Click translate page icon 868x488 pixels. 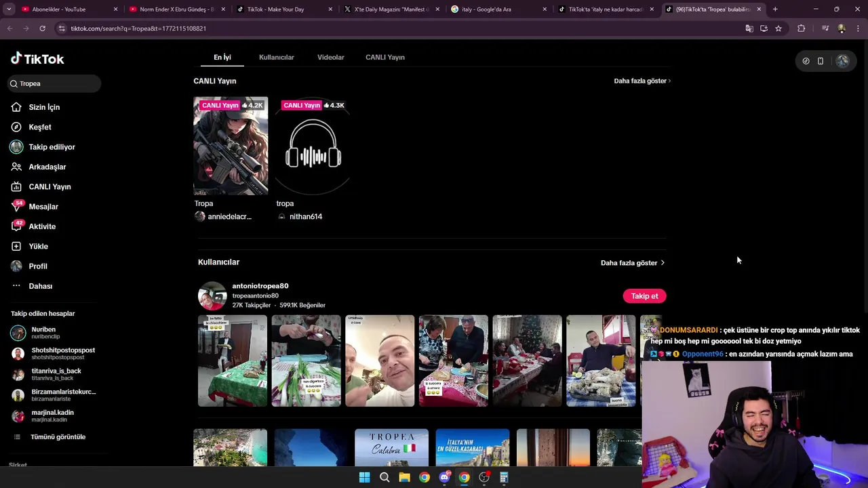coord(749,28)
